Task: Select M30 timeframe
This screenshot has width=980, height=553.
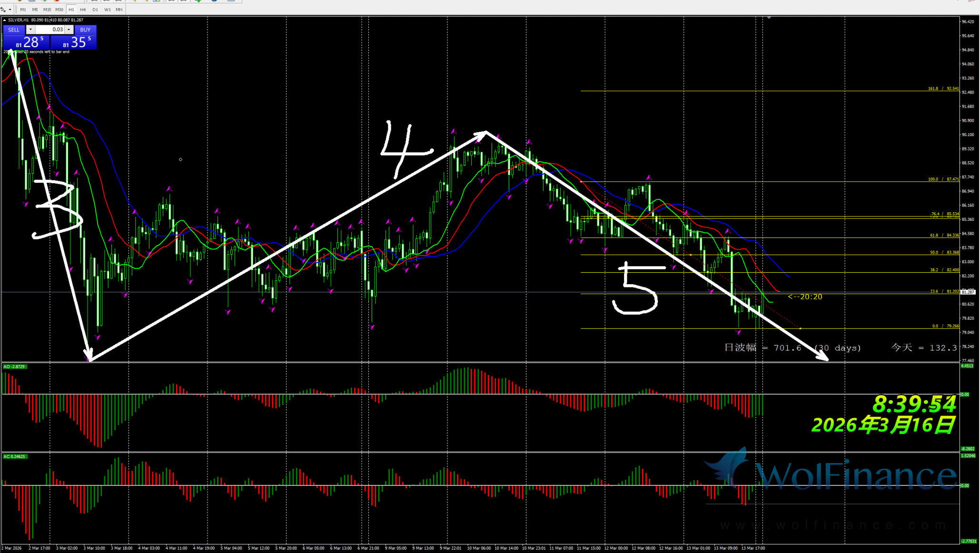Action: pos(59,10)
